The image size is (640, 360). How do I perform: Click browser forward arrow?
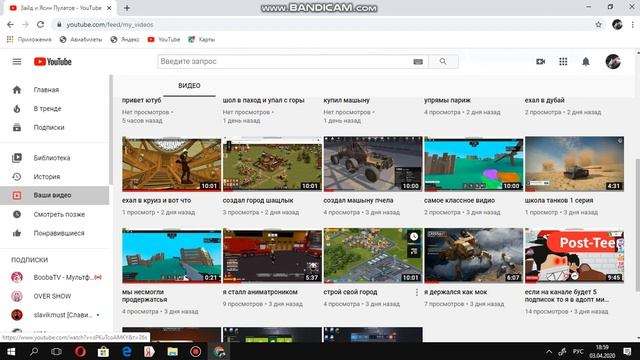click(25, 24)
